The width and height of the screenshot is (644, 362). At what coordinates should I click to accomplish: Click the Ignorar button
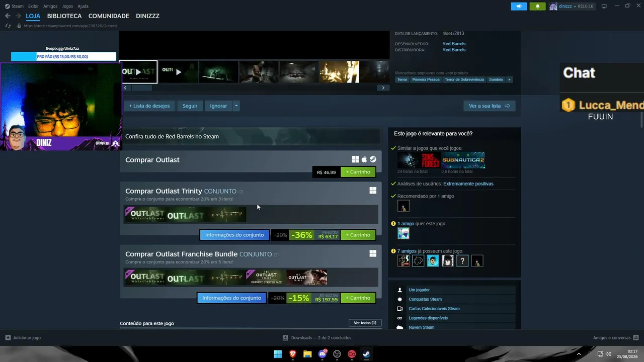218,106
